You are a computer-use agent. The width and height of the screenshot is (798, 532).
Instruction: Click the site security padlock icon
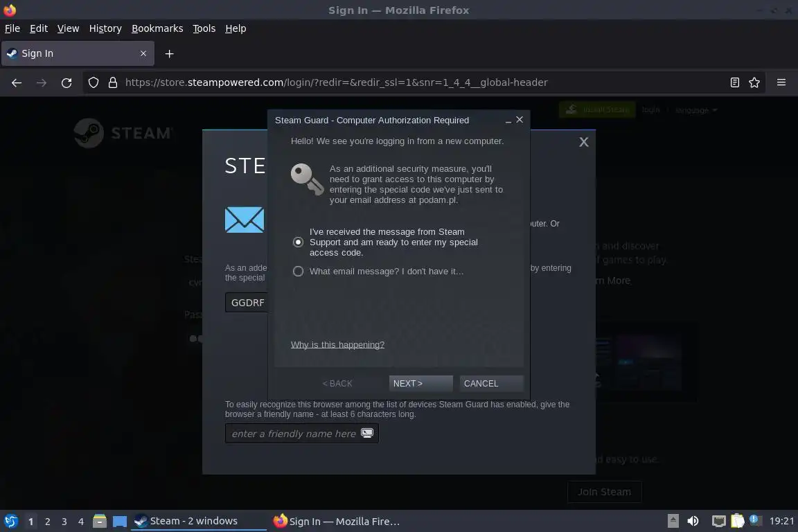[x=113, y=82]
